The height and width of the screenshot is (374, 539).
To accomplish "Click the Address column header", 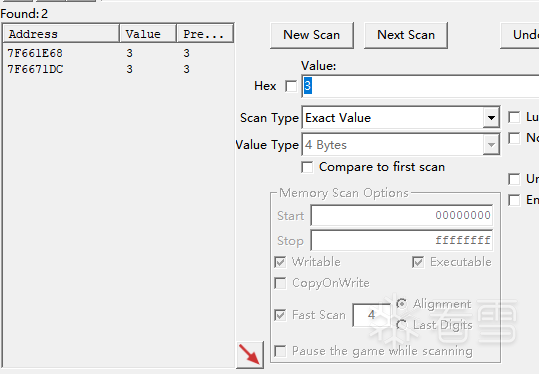I will 61,34.
